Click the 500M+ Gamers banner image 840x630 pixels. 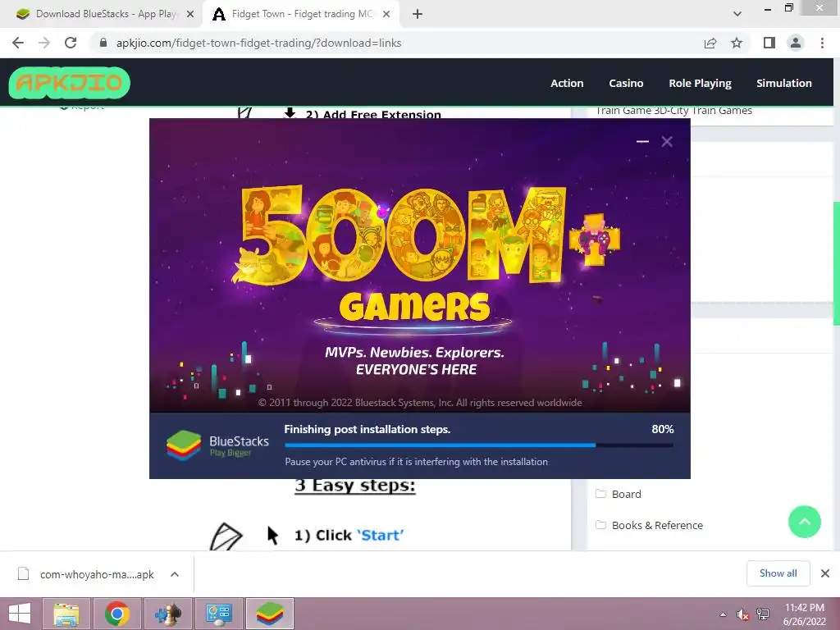pyautogui.click(x=420, y=265)
